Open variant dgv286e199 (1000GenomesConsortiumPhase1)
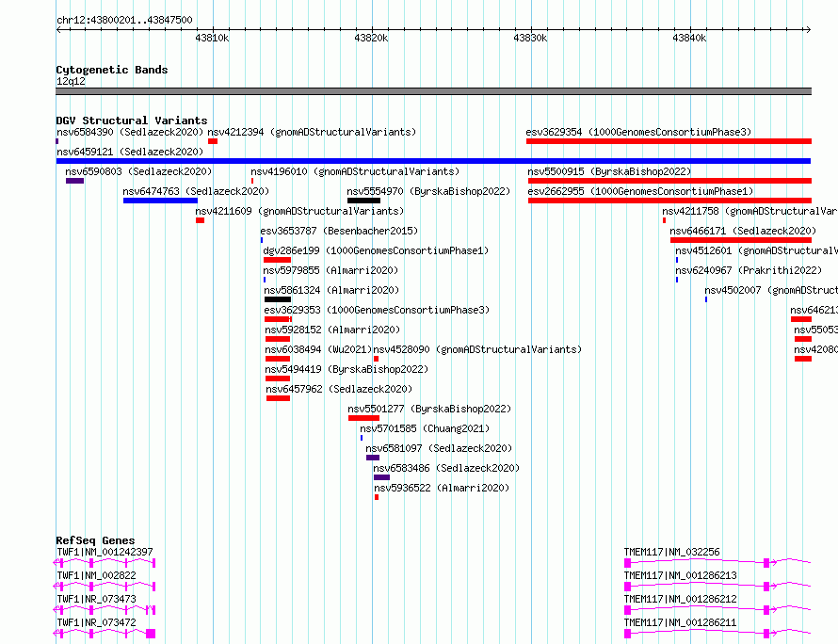Image resolution: width=838 pixels, height=644 pixels. (376, 250)
